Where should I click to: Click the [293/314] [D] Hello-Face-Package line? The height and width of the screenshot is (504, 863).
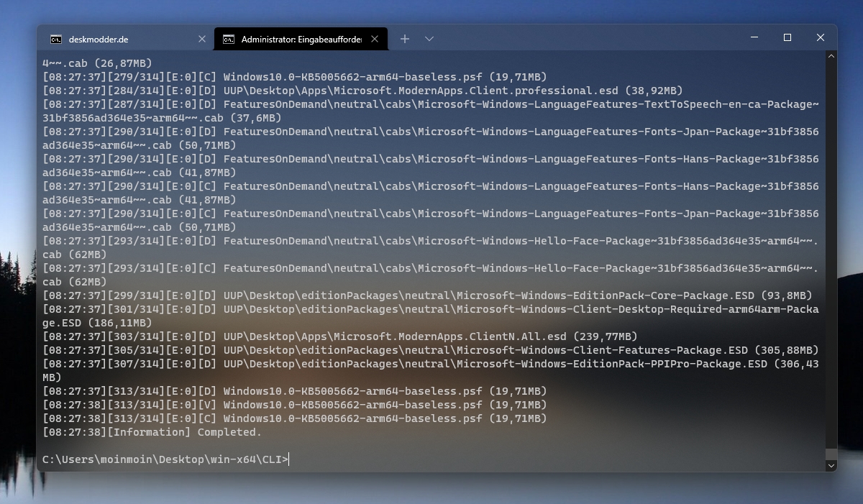tap(431, 247)
